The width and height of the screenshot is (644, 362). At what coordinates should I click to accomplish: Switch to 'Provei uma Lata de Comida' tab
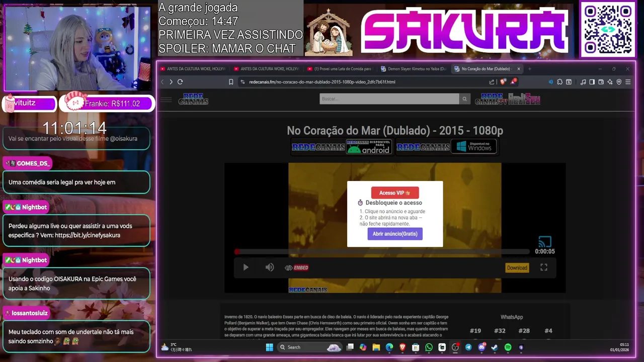[340, 69]
